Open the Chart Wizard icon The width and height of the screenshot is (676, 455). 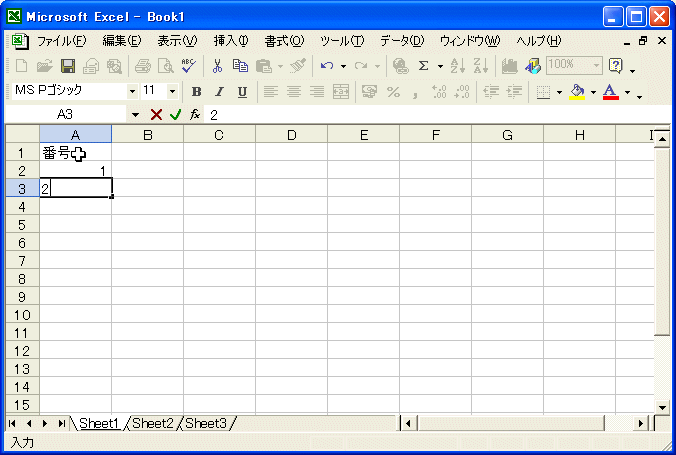[x=509, y=66]
